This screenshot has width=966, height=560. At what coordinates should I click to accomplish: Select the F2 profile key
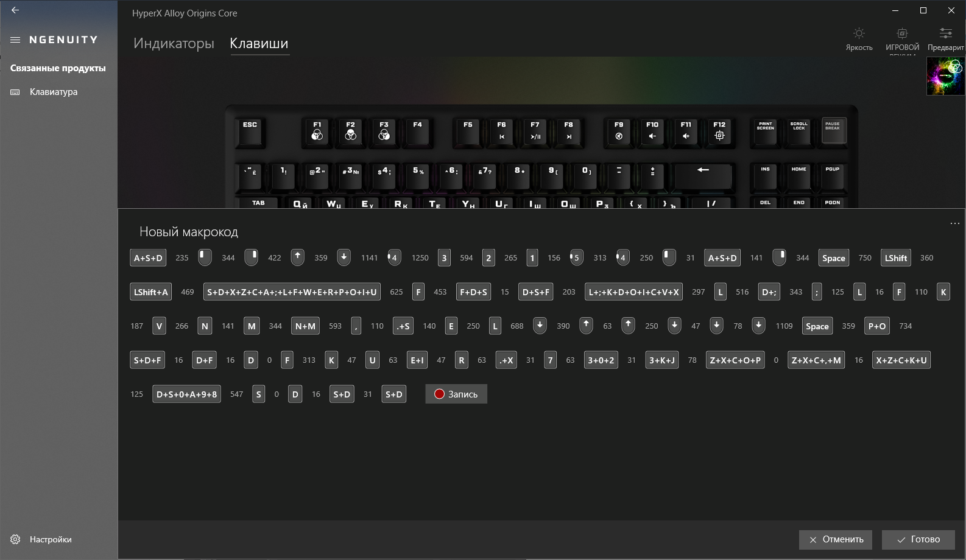tap(350, 131)
